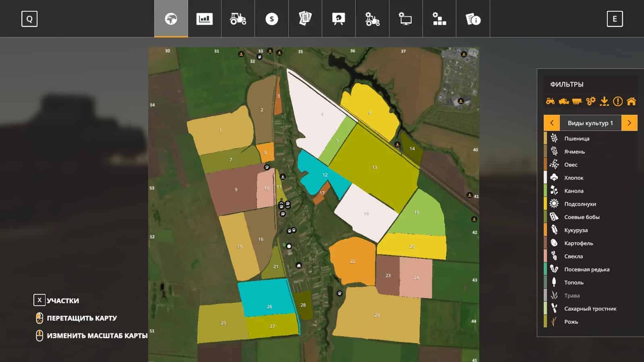
Task: Toggle the Пшеница crop filter
Action: [576, 139]
